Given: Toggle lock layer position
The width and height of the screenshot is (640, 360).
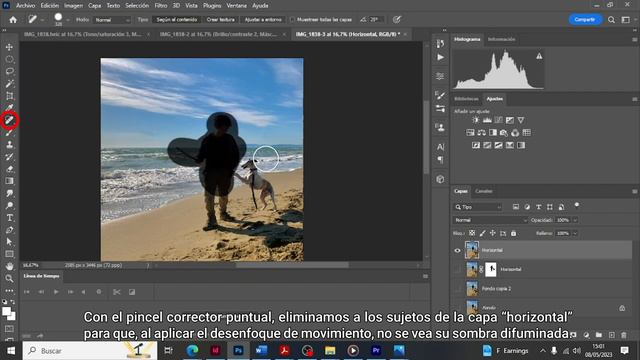Looking at the screenshot, I should (x=493, y=233).
